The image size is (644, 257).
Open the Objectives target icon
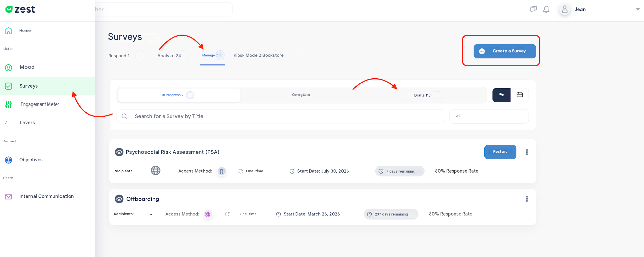click(x=9, y=160)
